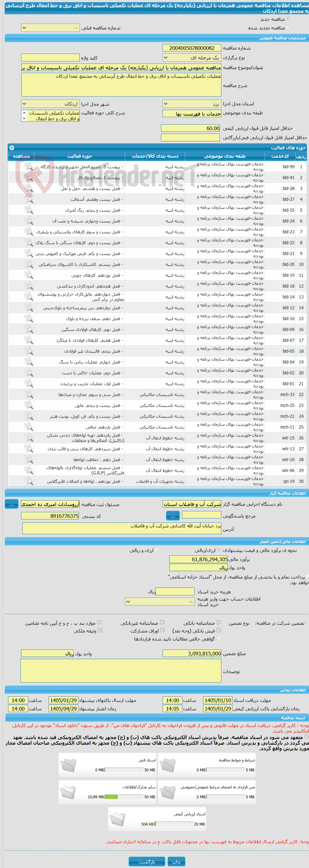Screen dimensions: 309x868
Task: Open view icon for row bld-18
Action: point(28,286)
